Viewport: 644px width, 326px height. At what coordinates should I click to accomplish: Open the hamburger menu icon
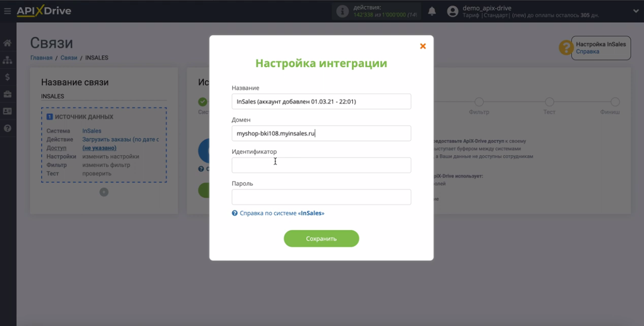[x=7, y=11]
